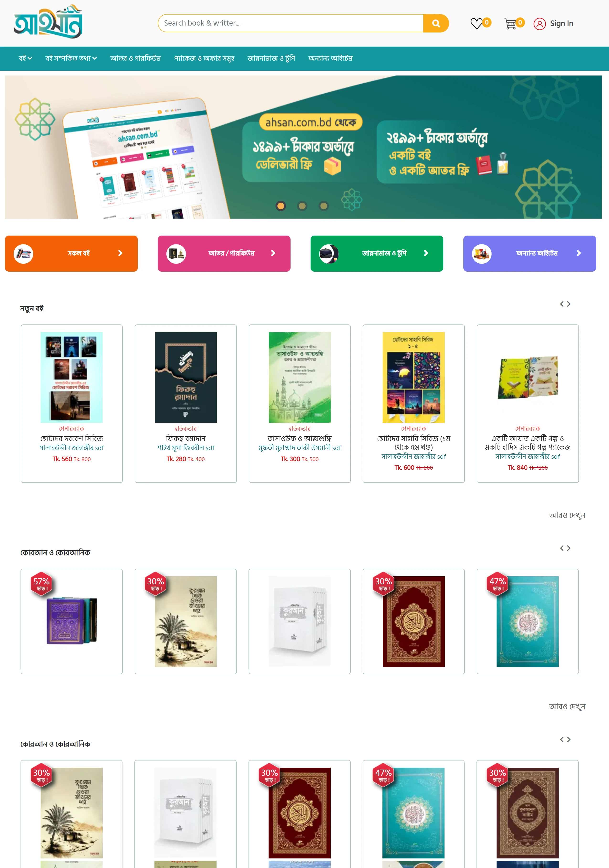
Task: Focus the Search book & writer field
Action: (291, 23)
